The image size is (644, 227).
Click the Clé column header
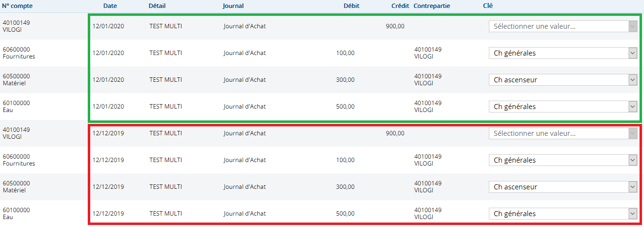point(488,6)
